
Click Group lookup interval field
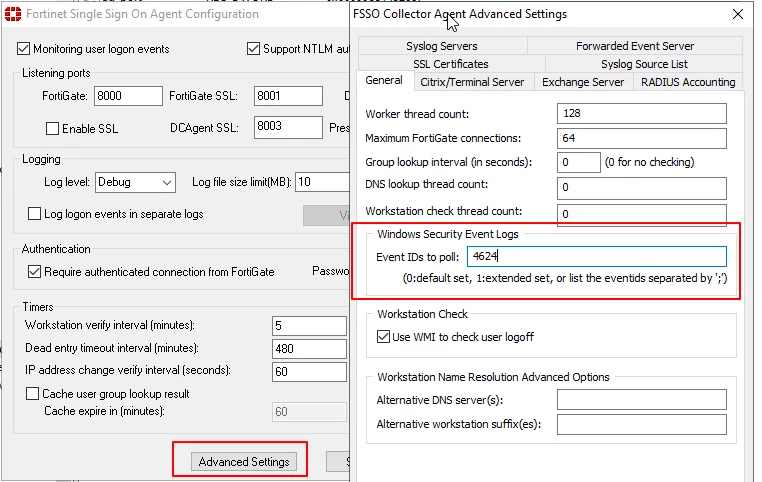579,162
